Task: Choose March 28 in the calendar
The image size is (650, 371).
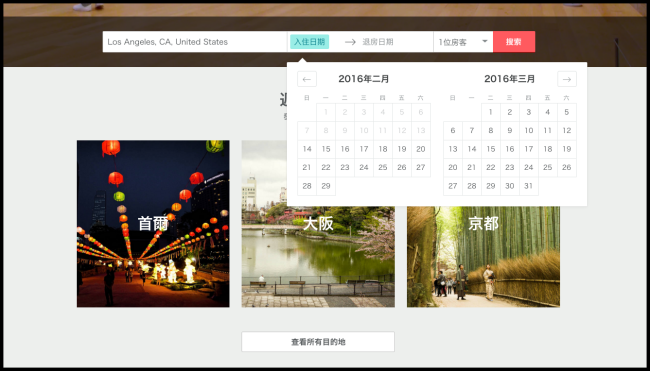Action: coord(472,186)
